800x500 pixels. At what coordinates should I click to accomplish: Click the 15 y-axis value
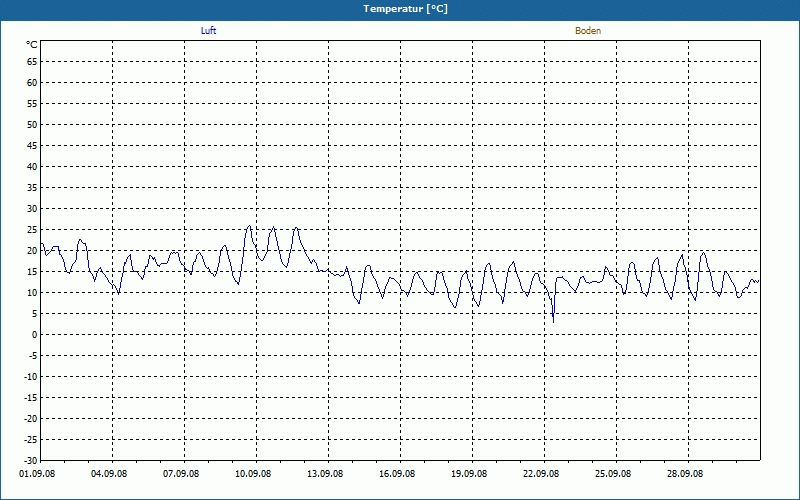click(x=32, y=271)
